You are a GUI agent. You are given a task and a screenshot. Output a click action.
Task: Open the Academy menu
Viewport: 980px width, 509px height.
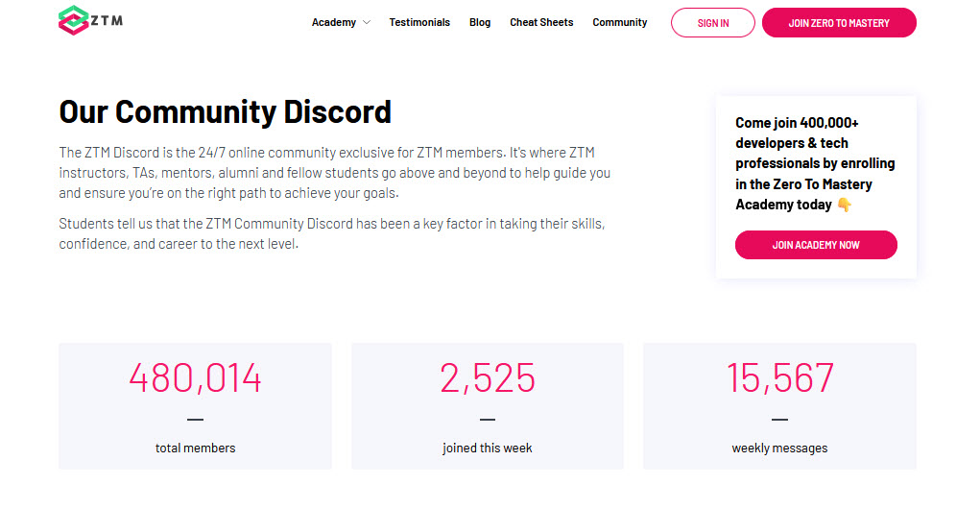click(x=334, y=22)
